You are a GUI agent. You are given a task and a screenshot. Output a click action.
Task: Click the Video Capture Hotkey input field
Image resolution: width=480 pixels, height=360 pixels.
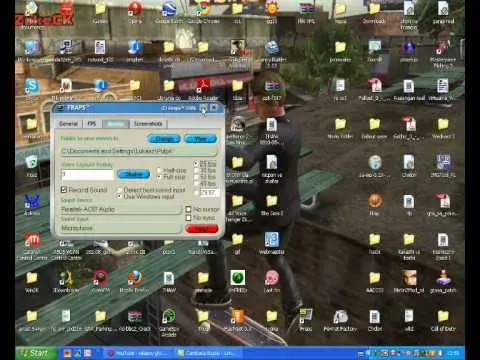(x=87, y=174)
